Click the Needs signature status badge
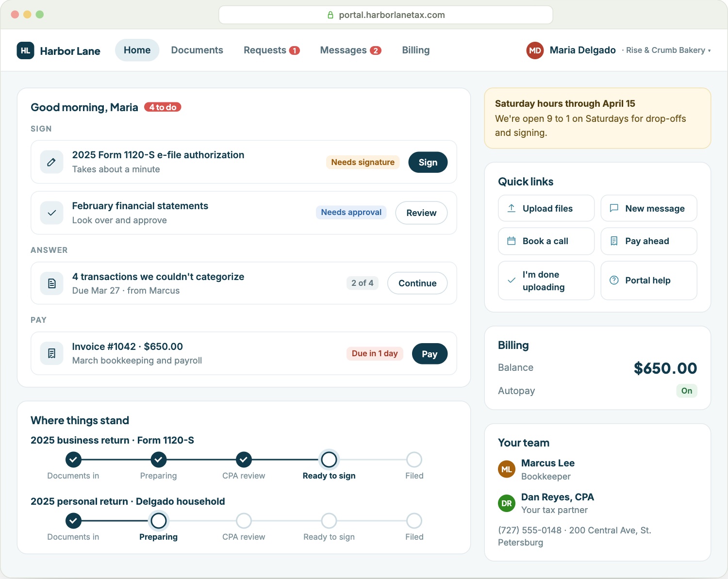The width and height of the screenshot is (728, 579). (363, 162)
